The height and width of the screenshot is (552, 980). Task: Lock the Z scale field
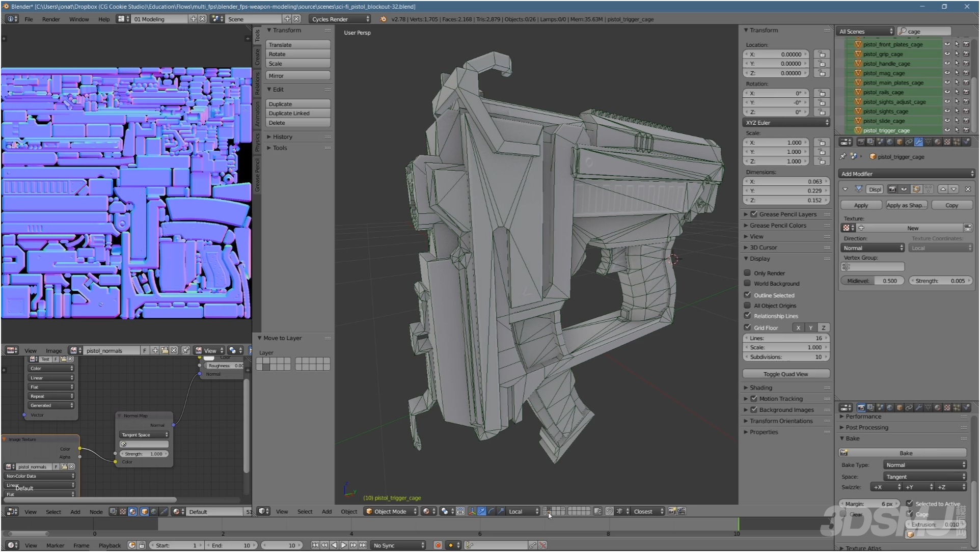coord(822,161)
